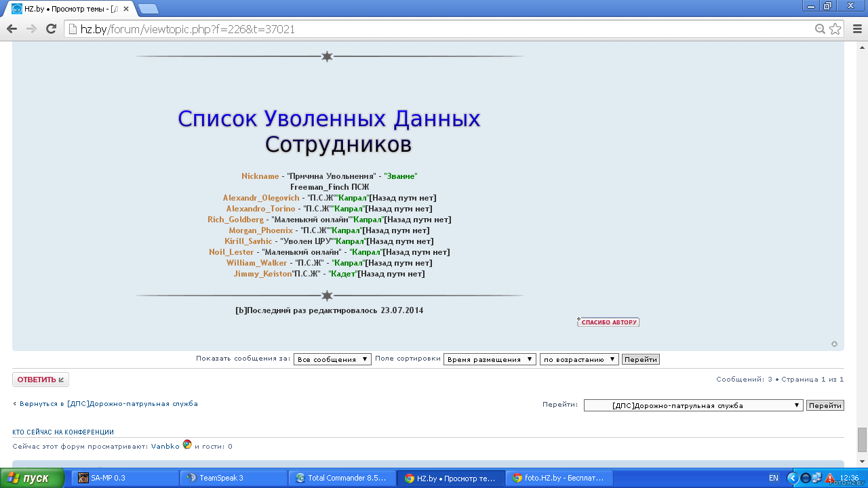
Task: Expand the 'Все сообщения' dropdown
Action: tap(332, 359)
